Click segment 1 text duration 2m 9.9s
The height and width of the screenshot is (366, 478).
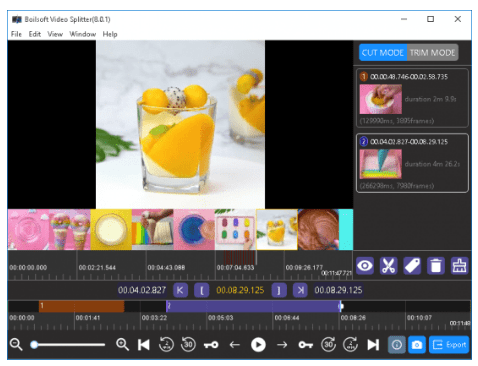click(x=430, y=99)
